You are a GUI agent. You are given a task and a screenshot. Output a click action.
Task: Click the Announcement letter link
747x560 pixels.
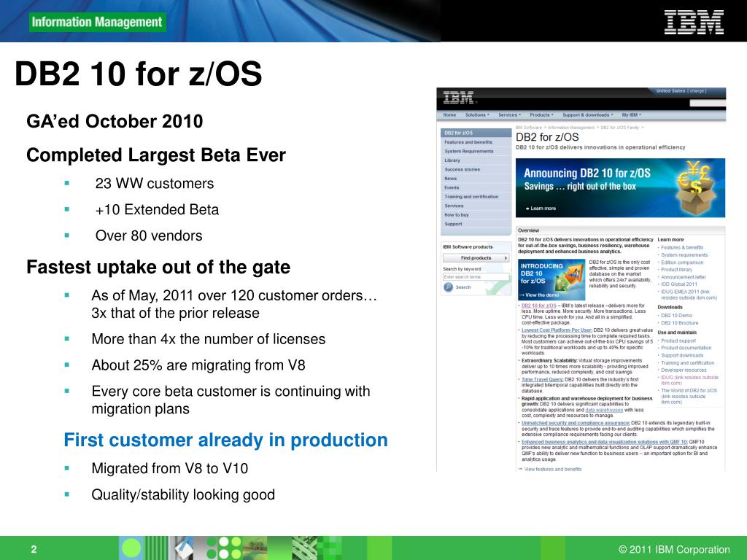click(683, 277)
